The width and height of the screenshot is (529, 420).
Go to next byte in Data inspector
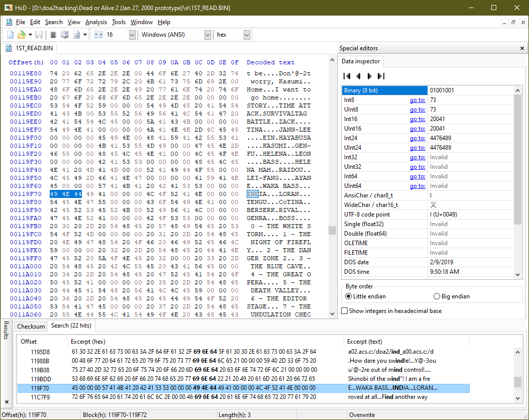(370, 76)
